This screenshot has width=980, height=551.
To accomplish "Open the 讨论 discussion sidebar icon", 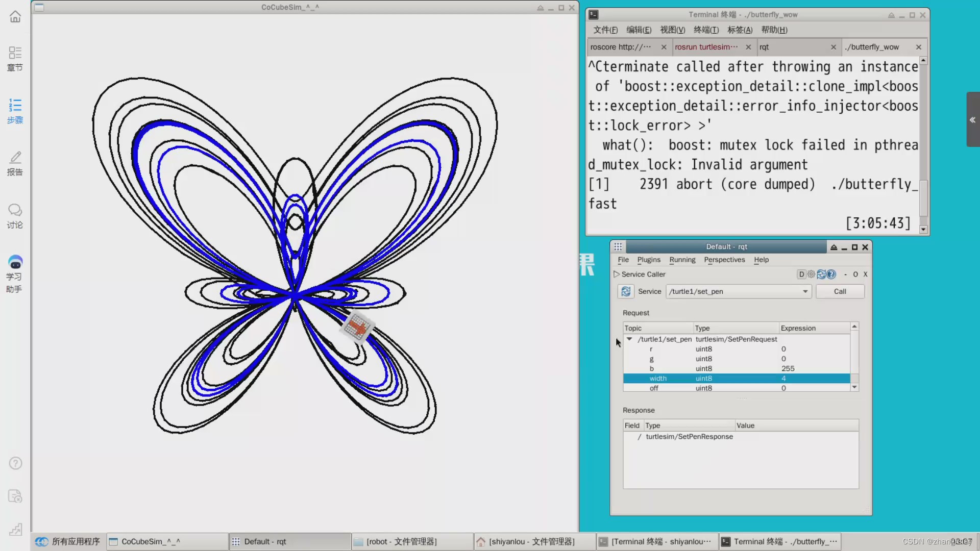I will pos(15,216).
